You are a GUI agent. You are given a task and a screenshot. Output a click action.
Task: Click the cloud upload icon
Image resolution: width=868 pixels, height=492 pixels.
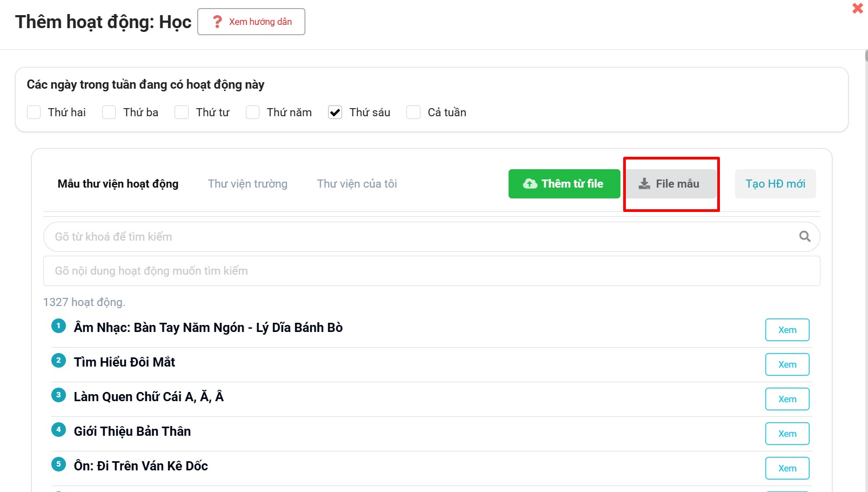[530, 184]
